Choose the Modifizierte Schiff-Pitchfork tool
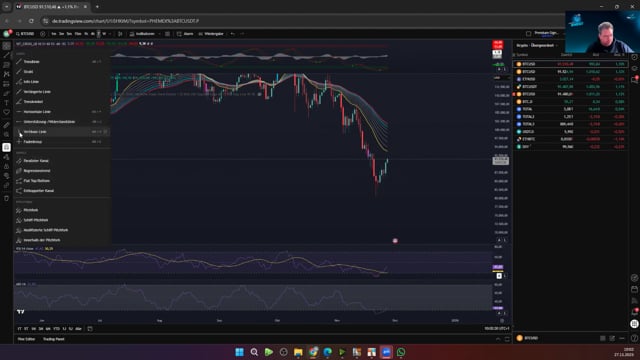640x360 pixels. pos(62,230)
